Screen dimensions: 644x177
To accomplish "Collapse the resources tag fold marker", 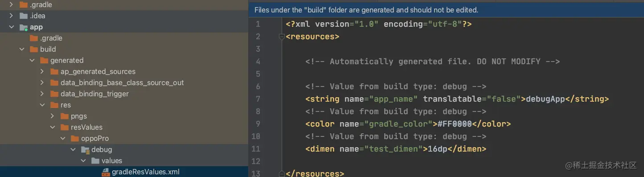I will coord(281,37).
